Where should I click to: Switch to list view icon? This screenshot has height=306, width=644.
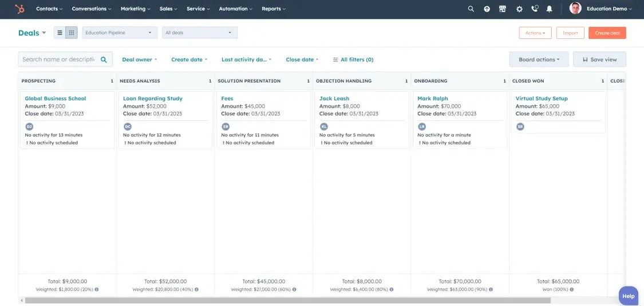click(60, 33)
